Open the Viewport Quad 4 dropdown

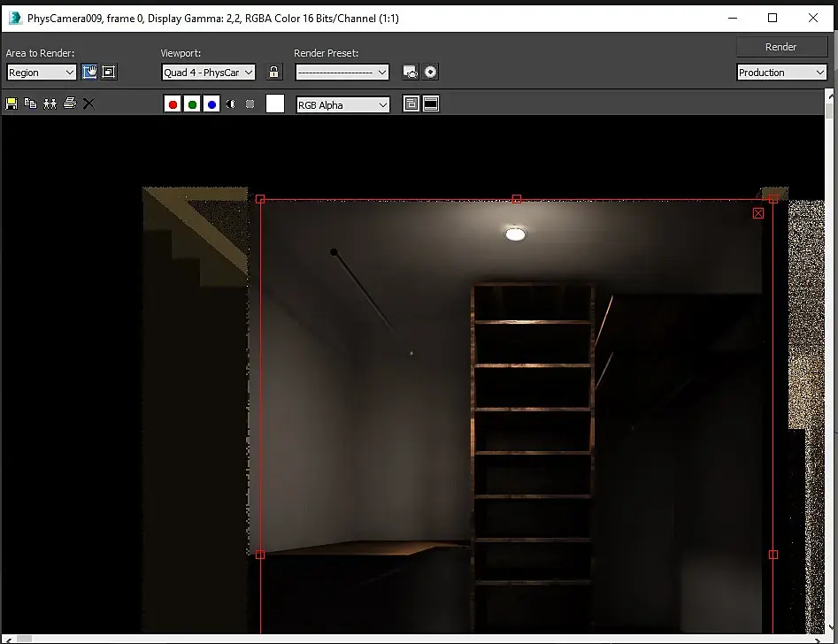pyautogui.click(x=208, y=73)
